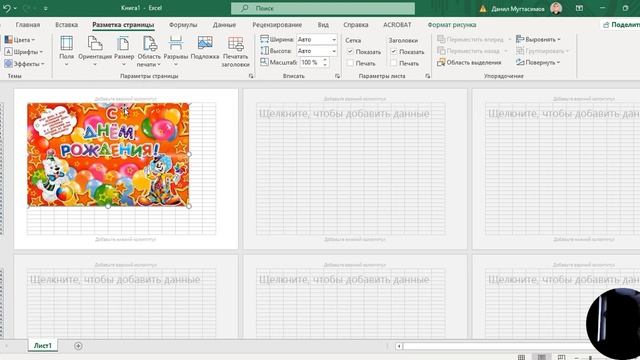The width and height of the screenshot is (640, 360).
Task: Switch to Page Layout view in status bar
Action: click(542, 357)
